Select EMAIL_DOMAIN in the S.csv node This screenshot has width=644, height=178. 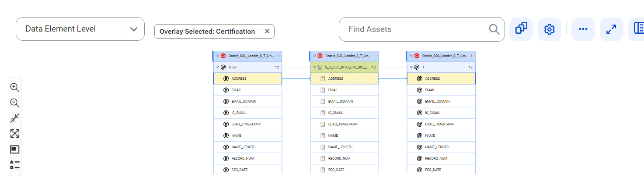(x=247, y=101)
